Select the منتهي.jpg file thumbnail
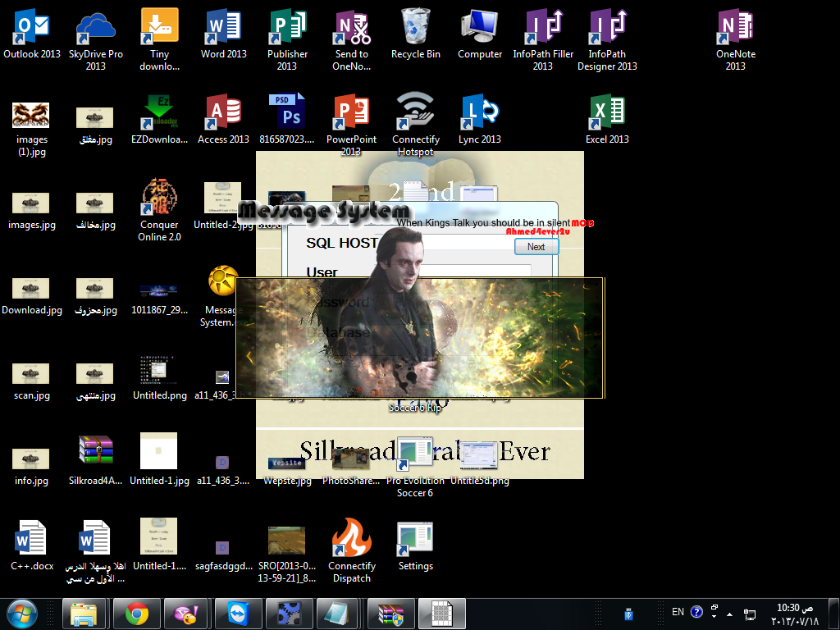Image resolution: width=840 pixels, height=630 pixels. (x=95, y=373)
